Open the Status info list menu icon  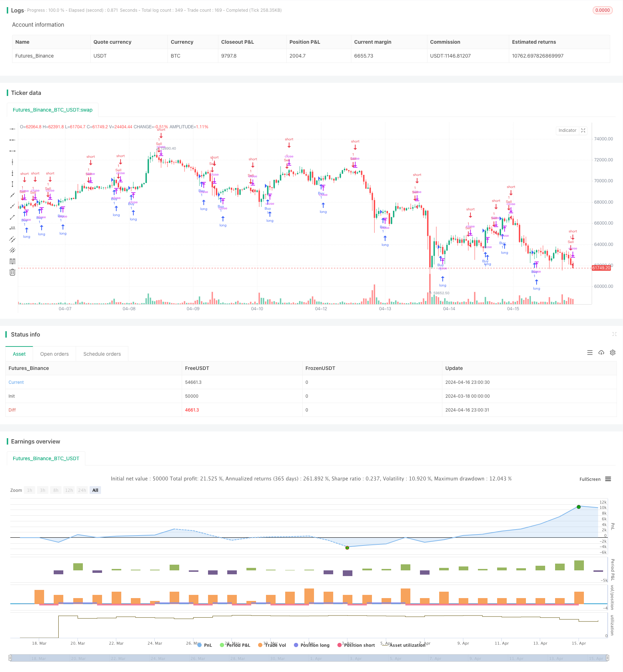(590, 353)
